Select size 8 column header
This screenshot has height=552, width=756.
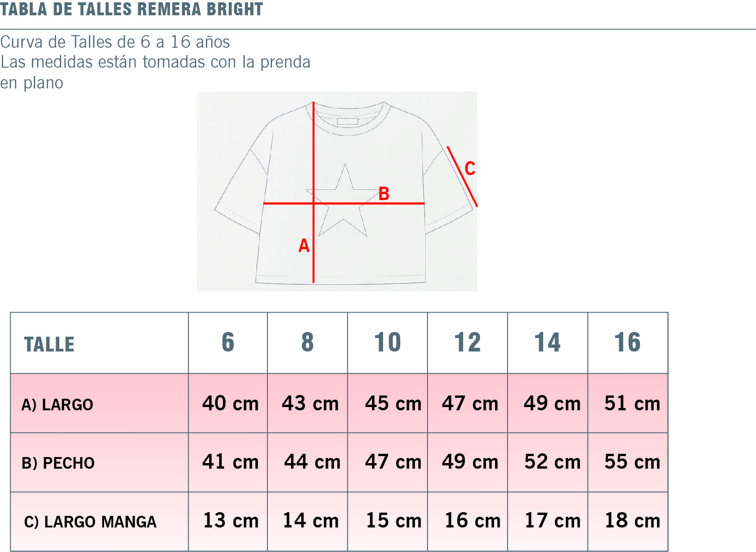308,343
